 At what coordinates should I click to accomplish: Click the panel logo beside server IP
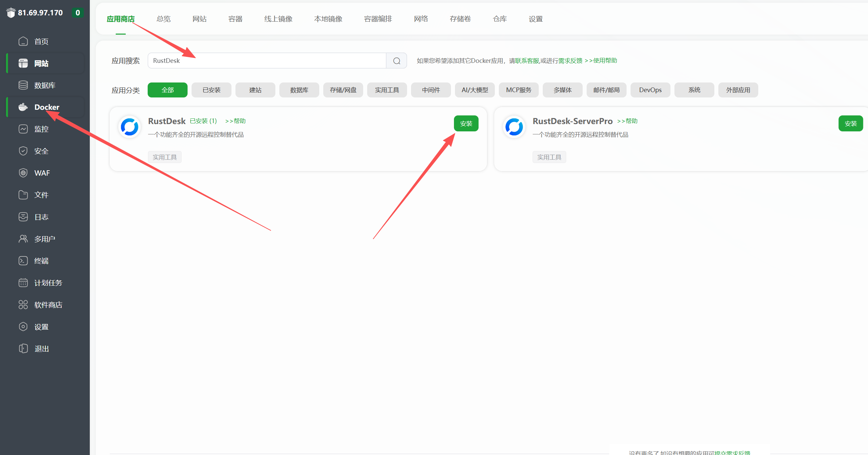[x=11, y=12]
